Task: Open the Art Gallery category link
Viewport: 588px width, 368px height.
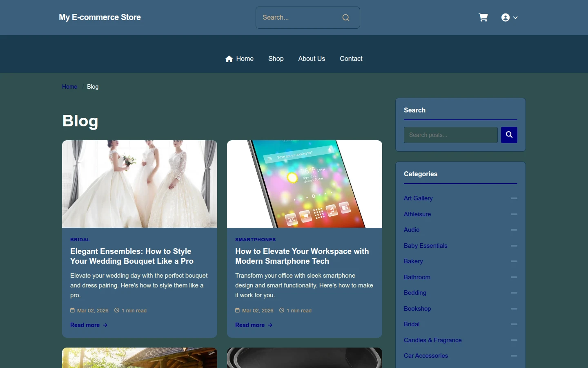Action: coord(418,198)
